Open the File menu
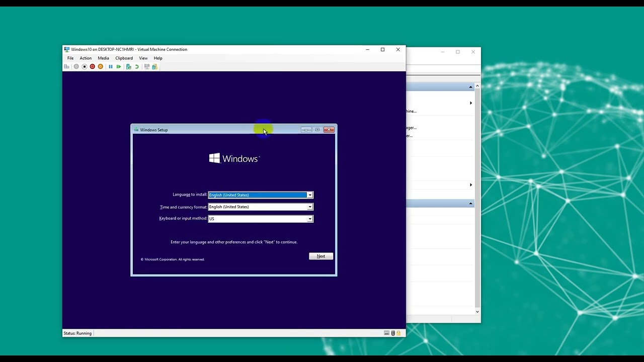The height and width of the screenshot is (362, 644). coord(70,58)
